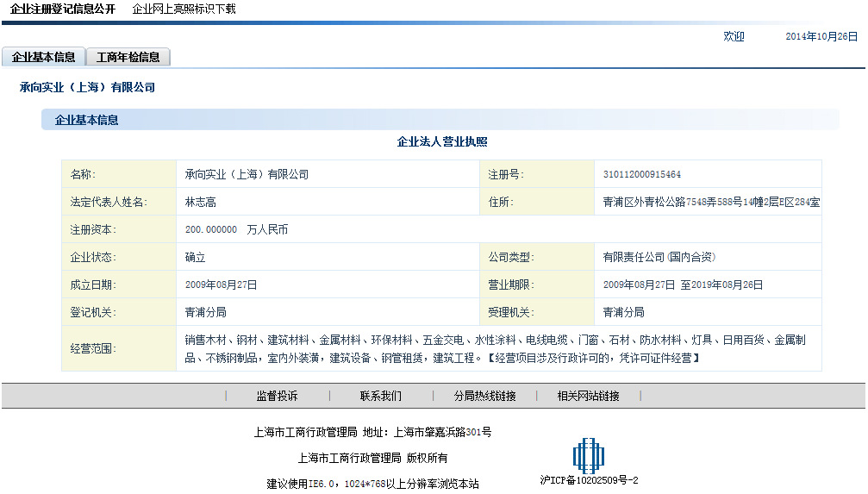868x494 pixels.
Task: Click the company name heading 承向实业（上海）有限公司
Action: point(87,88)
